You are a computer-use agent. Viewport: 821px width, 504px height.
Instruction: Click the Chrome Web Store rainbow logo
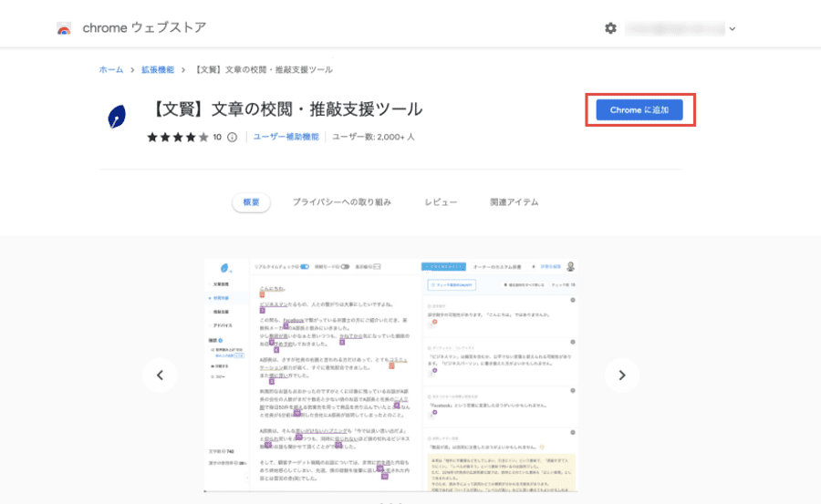click(x=64, y=28)
